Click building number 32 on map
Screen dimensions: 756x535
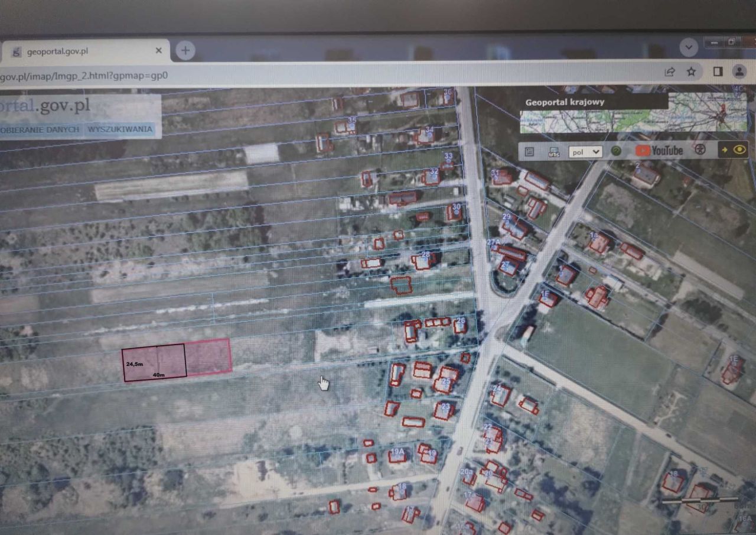[434, 171]
